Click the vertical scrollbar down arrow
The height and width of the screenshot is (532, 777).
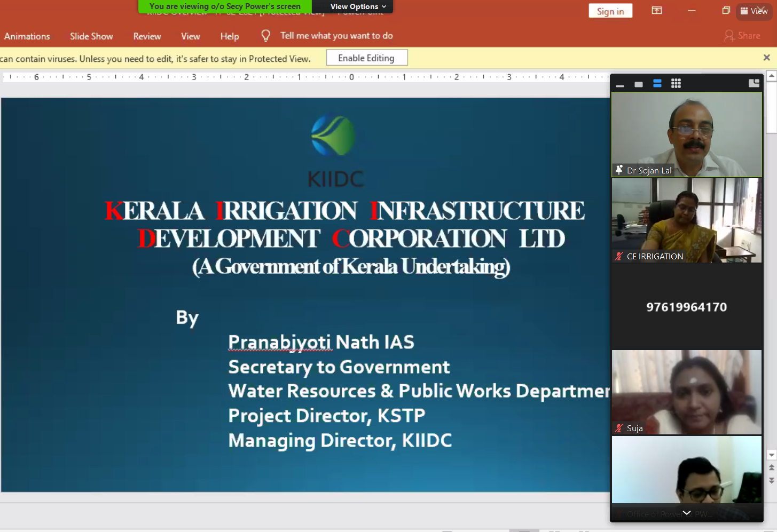tap(772, 455)
